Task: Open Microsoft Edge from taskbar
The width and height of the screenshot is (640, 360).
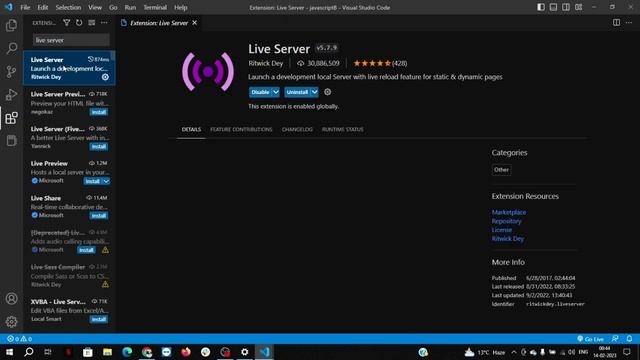Action: point(127,352)
